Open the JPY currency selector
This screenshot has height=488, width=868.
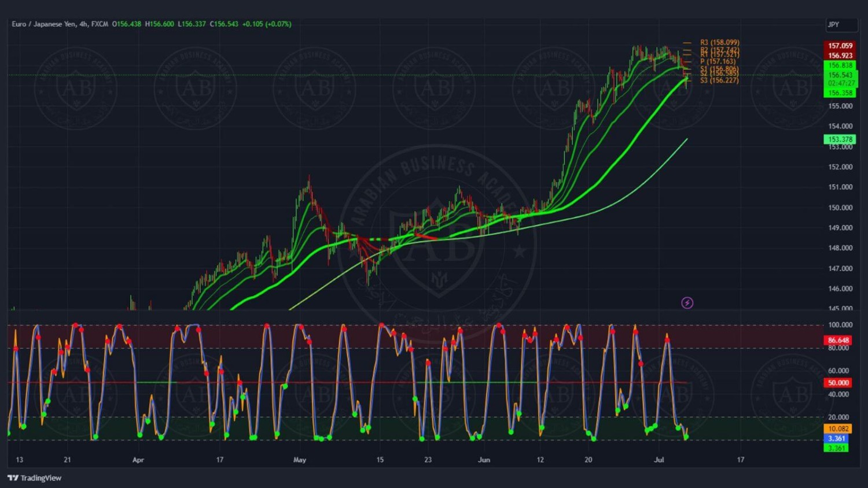(x=841, y=24)
